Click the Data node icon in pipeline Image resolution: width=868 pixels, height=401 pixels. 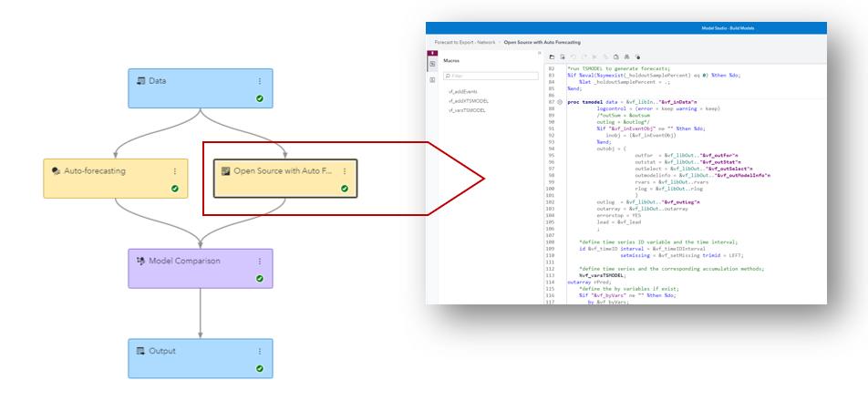click(x=140, y=81)
